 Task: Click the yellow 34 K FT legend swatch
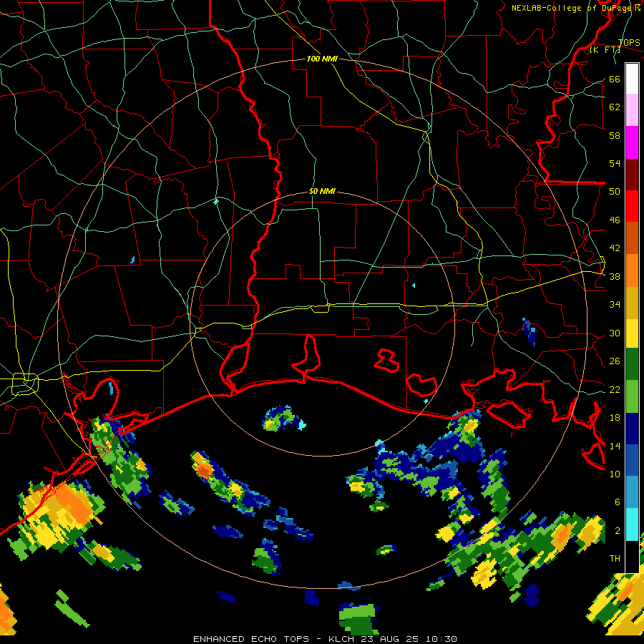tap(632, 333)
